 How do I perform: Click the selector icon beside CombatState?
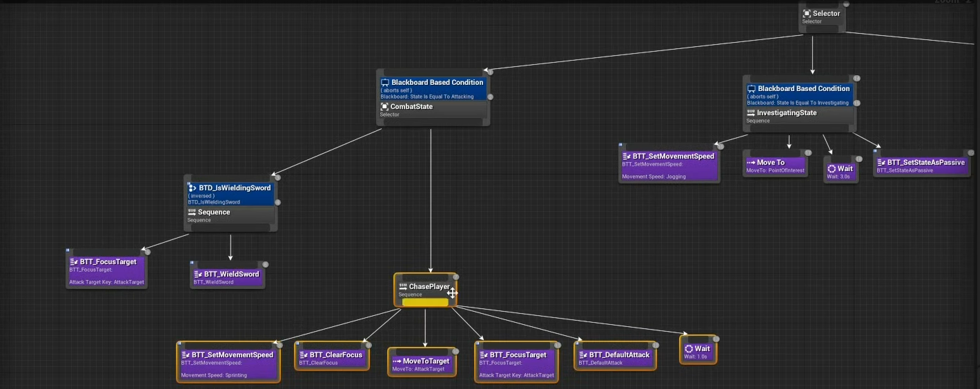(384, 107)
